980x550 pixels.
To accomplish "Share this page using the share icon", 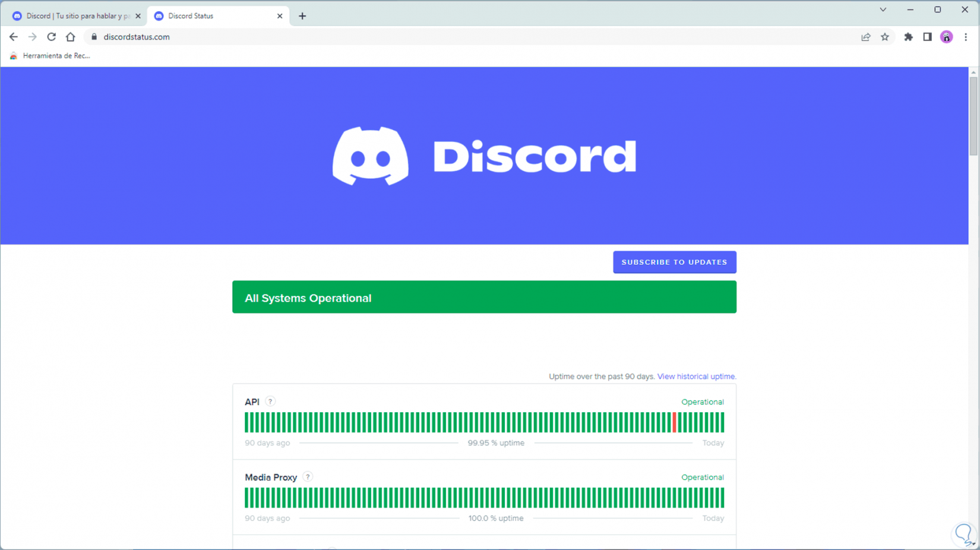I will (866, 37).
